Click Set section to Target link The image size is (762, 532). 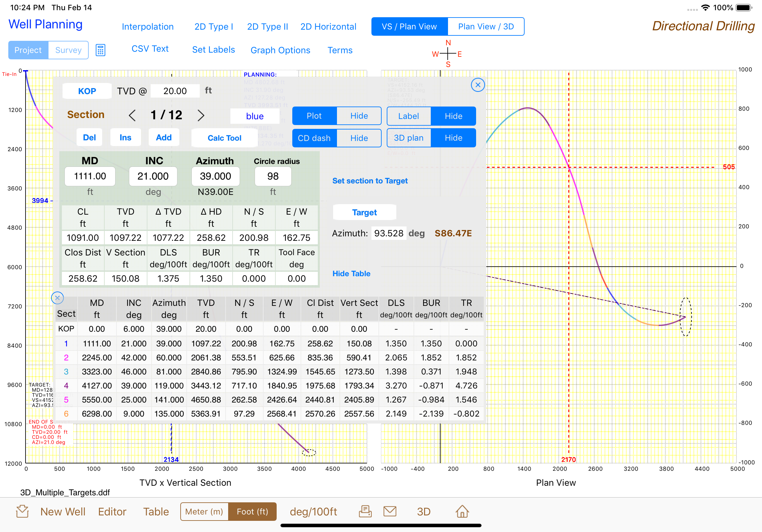[370, 181]
